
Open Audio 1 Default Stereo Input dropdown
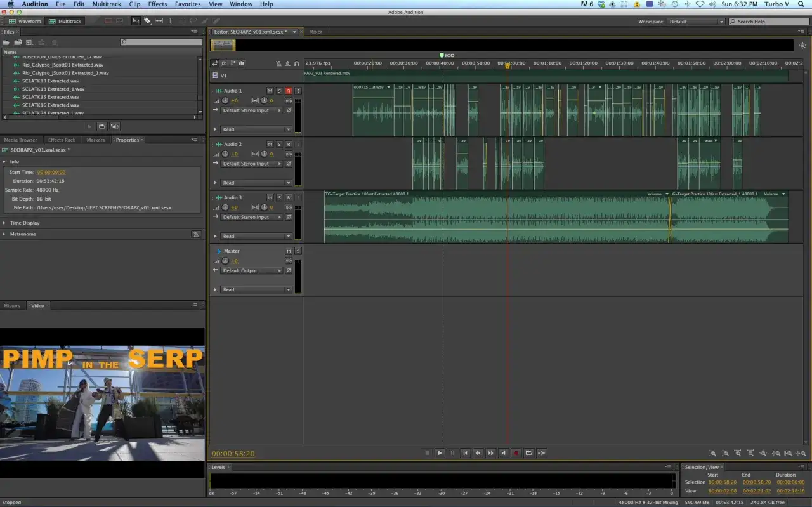coord(251,110)
